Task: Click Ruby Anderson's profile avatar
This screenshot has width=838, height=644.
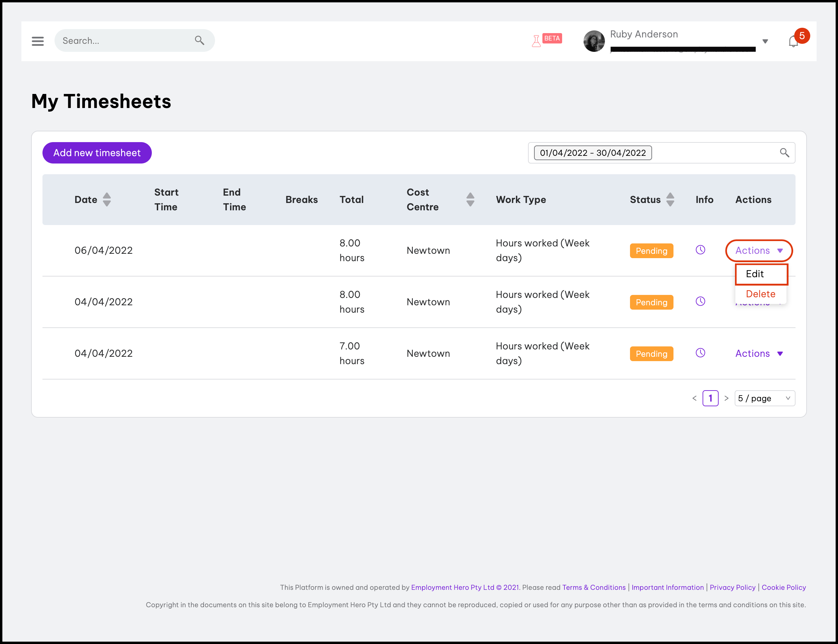Action: [594, 41]
